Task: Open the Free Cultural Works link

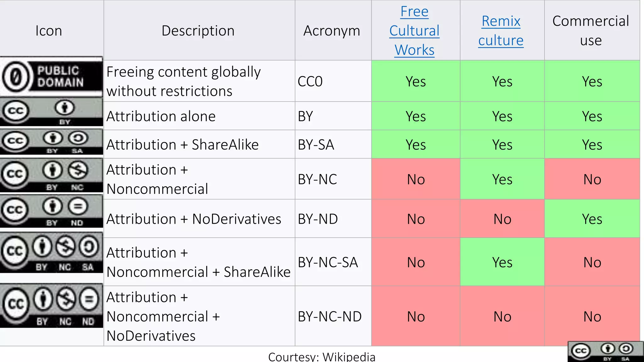Action: pos(414,31)
